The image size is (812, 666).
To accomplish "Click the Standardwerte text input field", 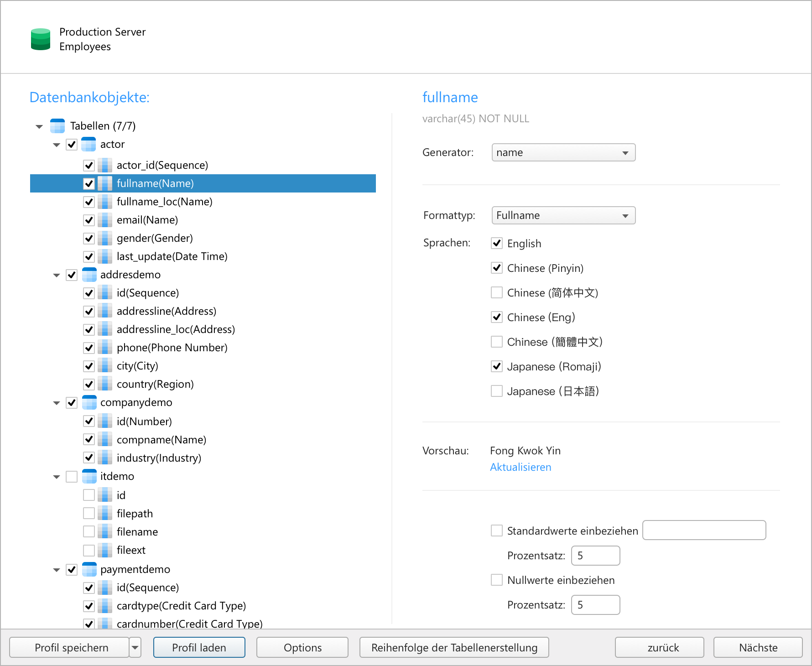I will [704, 530].
